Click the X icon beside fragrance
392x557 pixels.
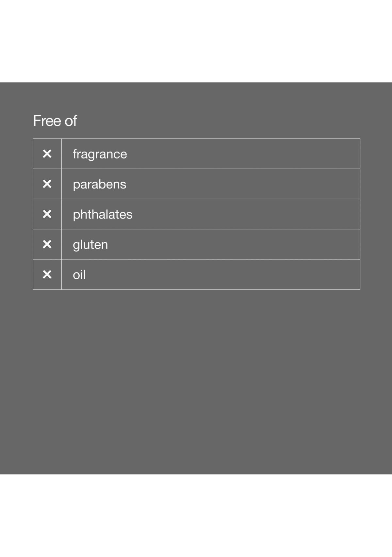point(47,154)
